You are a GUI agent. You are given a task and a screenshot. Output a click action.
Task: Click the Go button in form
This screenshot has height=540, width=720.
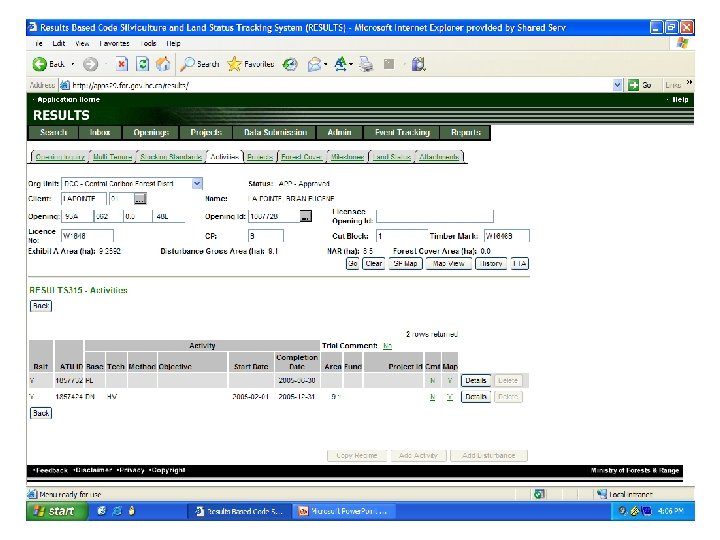(352, 264)
